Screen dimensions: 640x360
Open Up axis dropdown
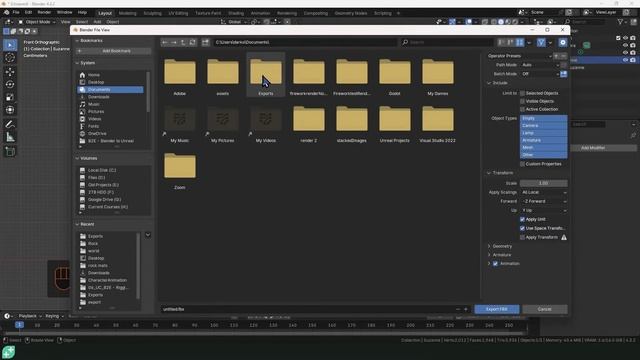(544, 210)
